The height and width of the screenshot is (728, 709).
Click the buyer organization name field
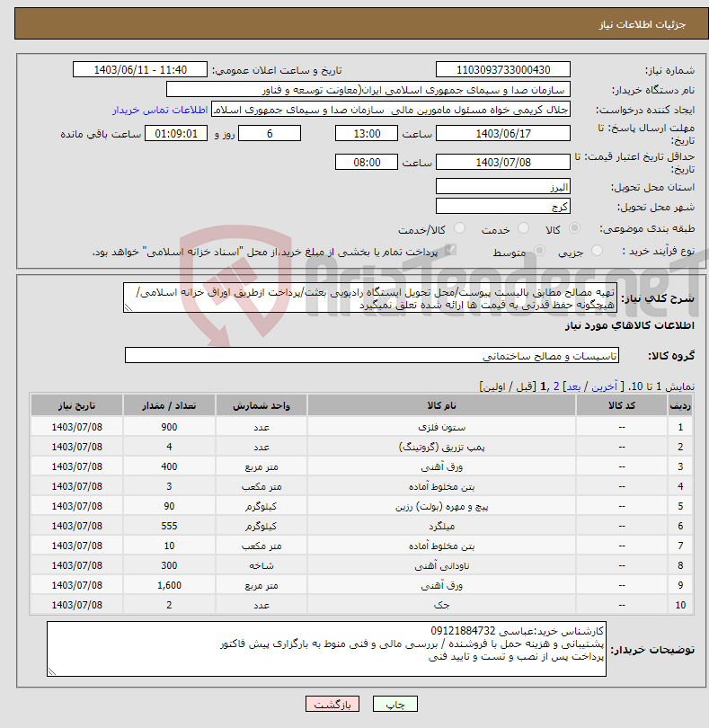(x=368, y=90)
